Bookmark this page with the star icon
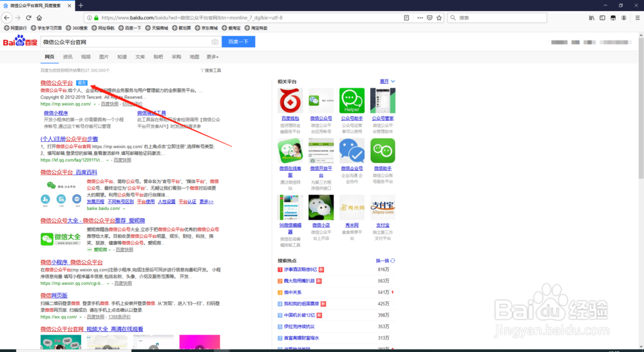This screenshot has height=352, width=644. (x=439, y=17)
